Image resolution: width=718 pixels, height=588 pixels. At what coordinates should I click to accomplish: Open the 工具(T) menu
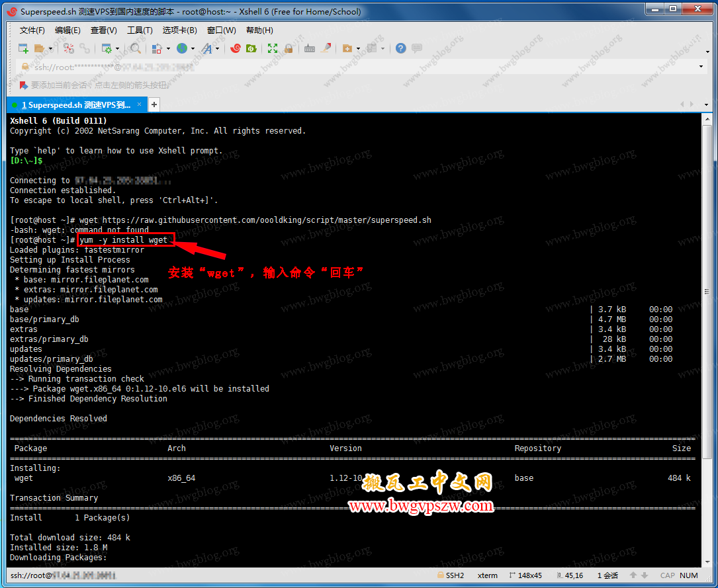click(x=140, y=30)
